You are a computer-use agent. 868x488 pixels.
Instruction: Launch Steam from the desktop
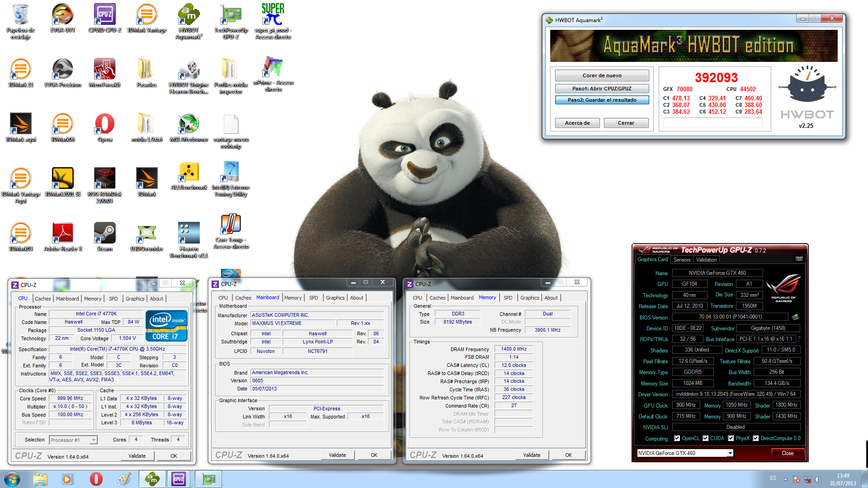[x=105, y=237]
